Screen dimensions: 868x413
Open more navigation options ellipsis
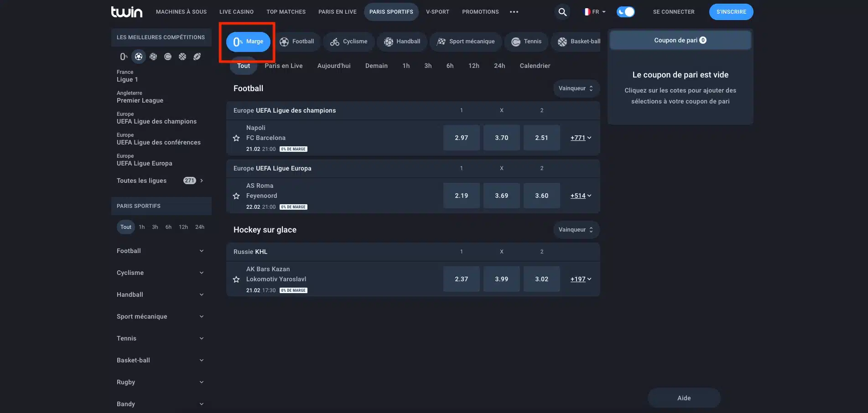pos(514,12)
